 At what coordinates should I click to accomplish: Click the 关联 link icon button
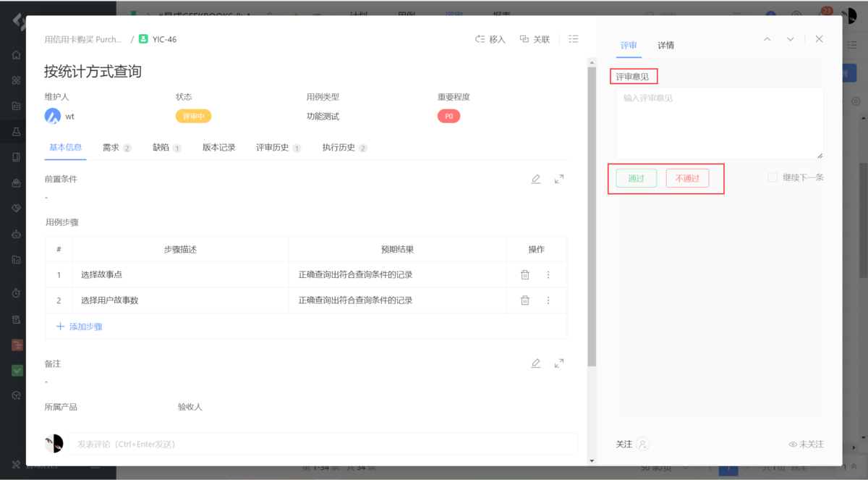tap(535, 39)
